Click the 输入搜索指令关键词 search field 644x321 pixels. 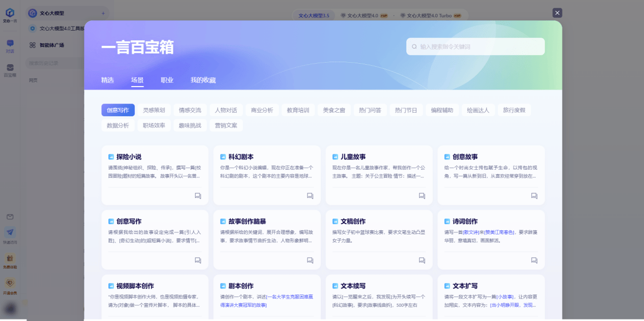coord(479,46)
